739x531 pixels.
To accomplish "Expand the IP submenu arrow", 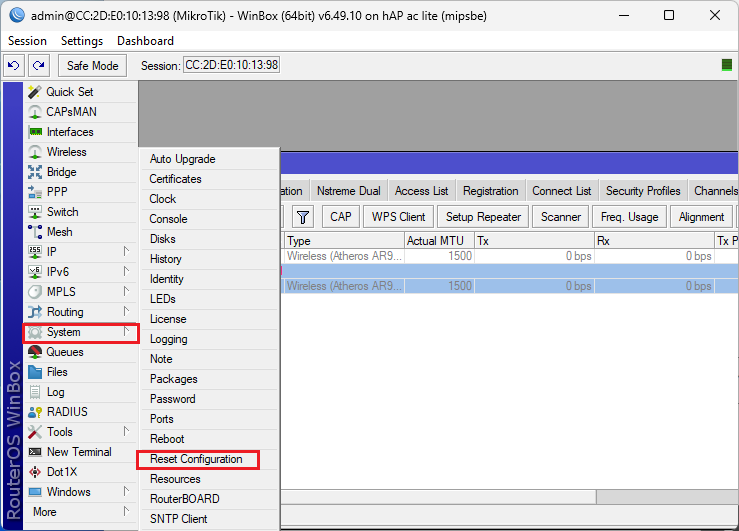I will click(126, 251).
